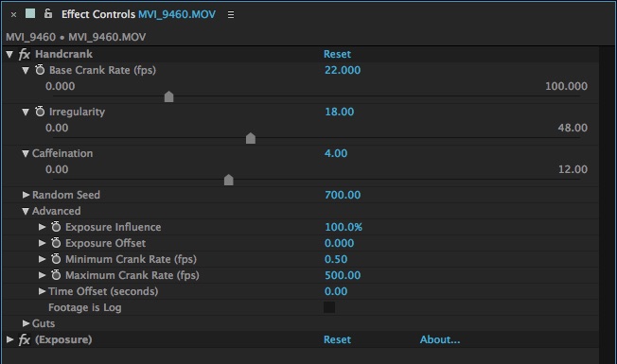Click the Caffeination slider handle
The height and width of the screenshot is (364, 617).
pyautogui.click(x=229, y=180)
